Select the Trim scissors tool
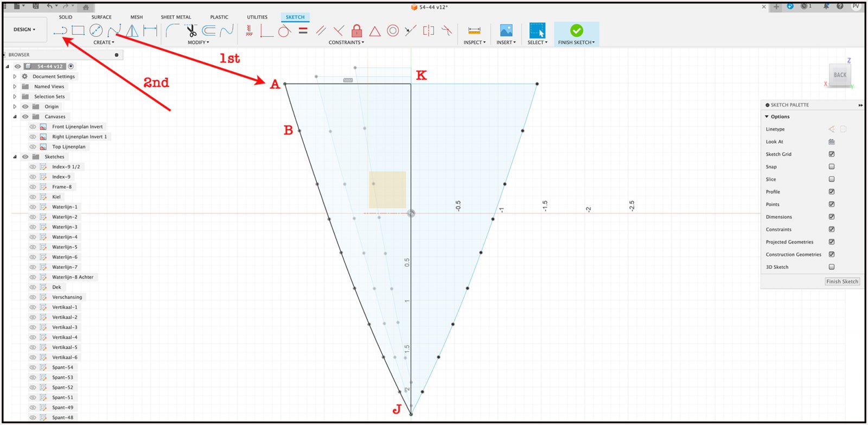Image resolution: width=868 pixels, height=425 pixels. pyautogui.click(x=190, y=30)
